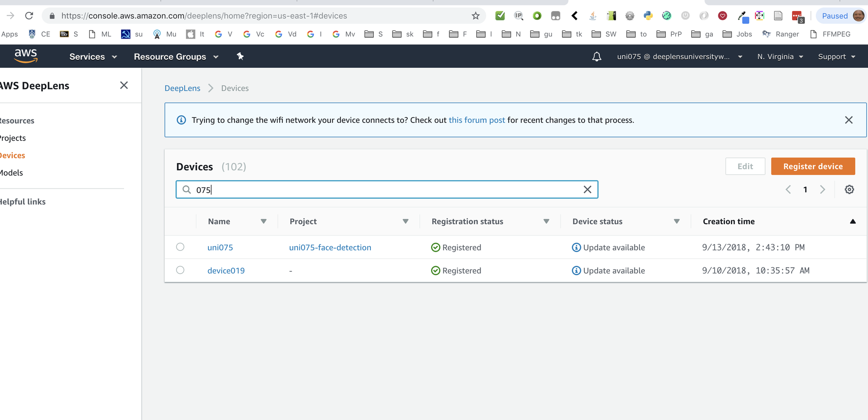Open the DeepLens breadcrumb link

182,88
